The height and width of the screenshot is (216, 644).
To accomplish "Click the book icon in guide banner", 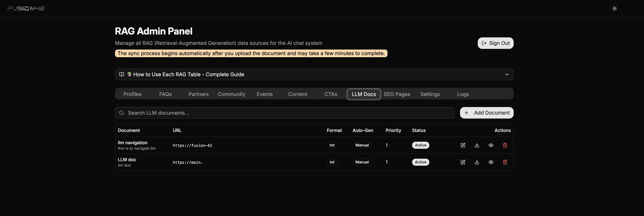I will (122, 74).
